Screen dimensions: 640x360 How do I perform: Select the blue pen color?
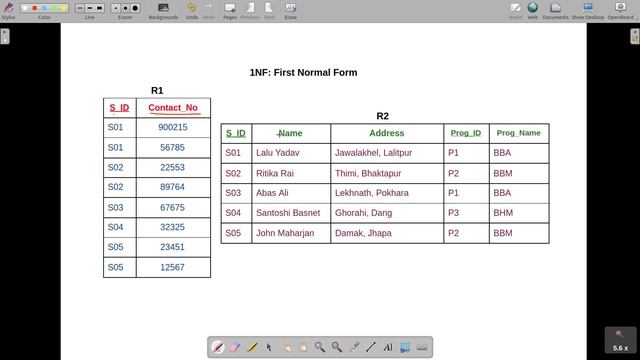pyautogui.click(x=44, y=8)
